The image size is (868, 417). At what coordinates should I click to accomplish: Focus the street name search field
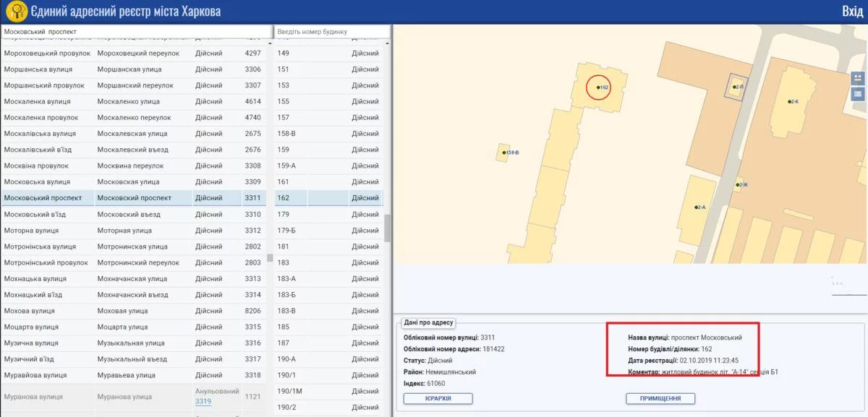pos(136,32)
